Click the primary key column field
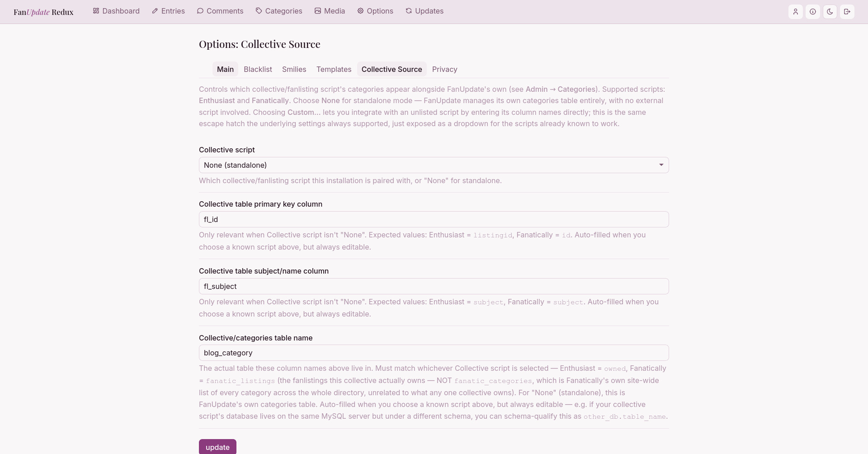The image size is (868, 454). pos(434,219)
